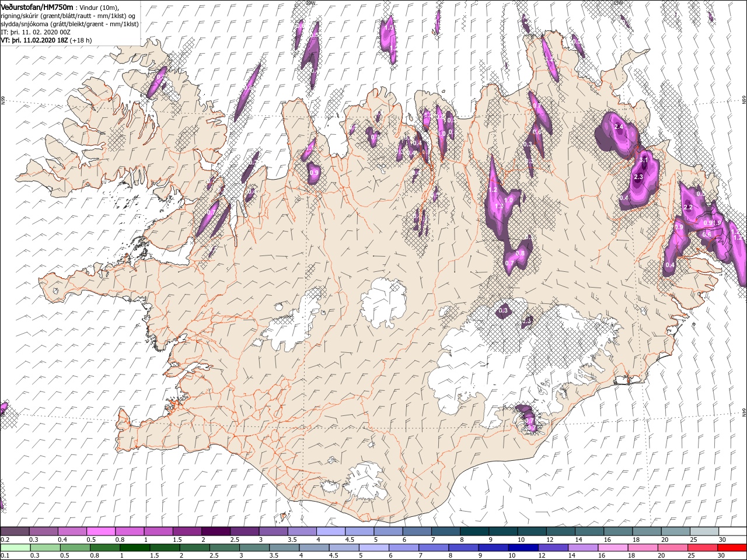
Task: Pick the dark purple swatch at 2 in top legend
Action: [x=215, y=531]
